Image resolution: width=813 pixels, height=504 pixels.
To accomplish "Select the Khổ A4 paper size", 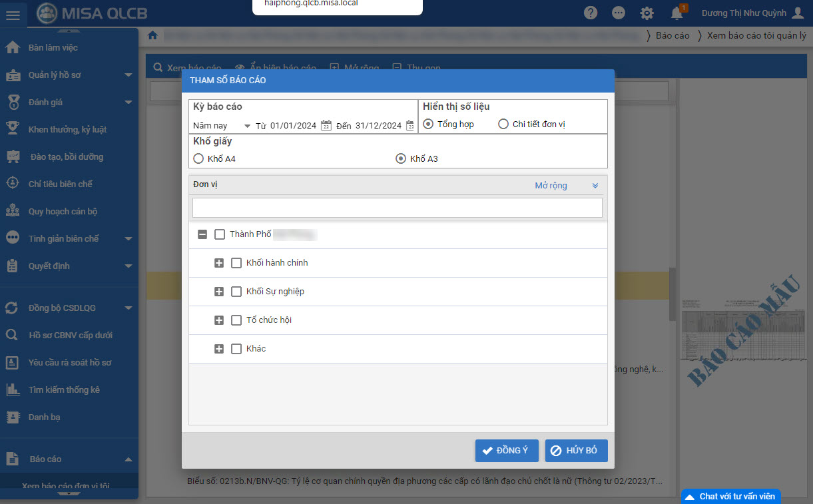I will (x=198, y=159).
